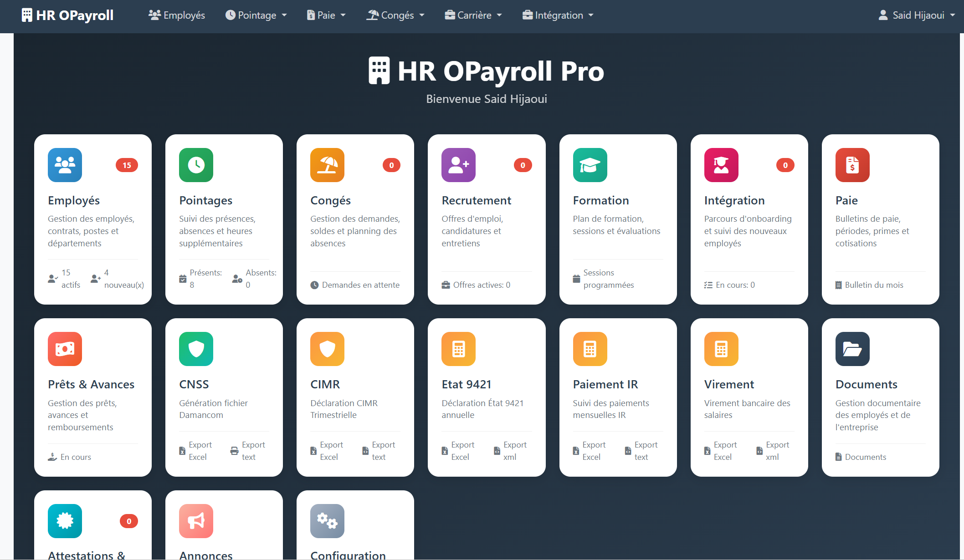964x560 pixels.
Task: Click Paiement IR Export text link
Action: coord(641,451)
